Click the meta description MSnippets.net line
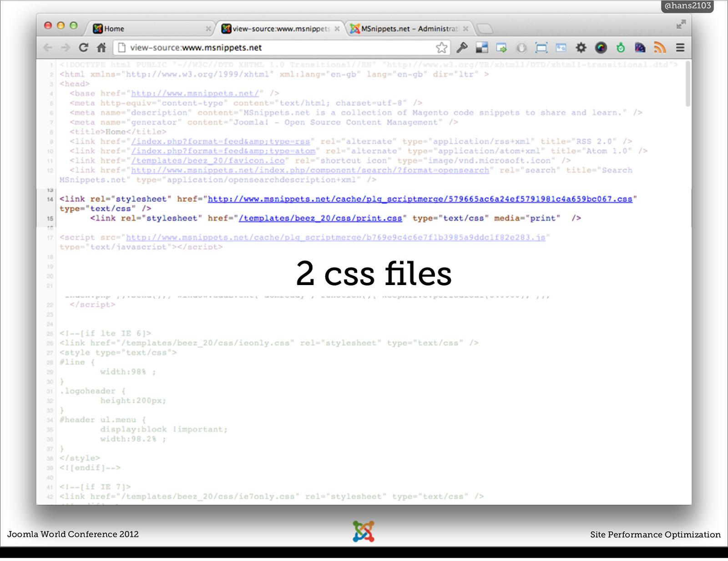 point(356,113)
